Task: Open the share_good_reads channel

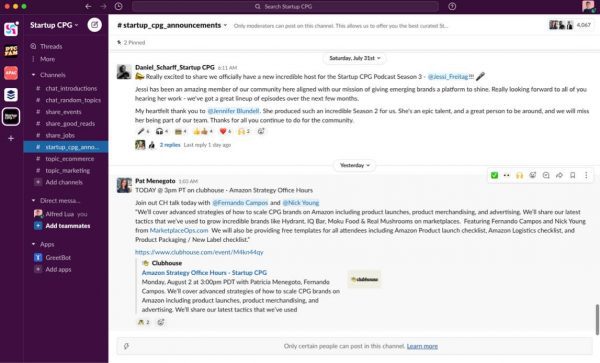Action: 70,124
